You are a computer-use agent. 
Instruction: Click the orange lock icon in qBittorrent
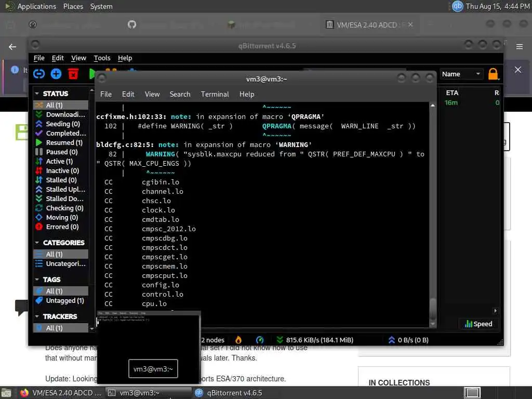click(x=493, y=74)
